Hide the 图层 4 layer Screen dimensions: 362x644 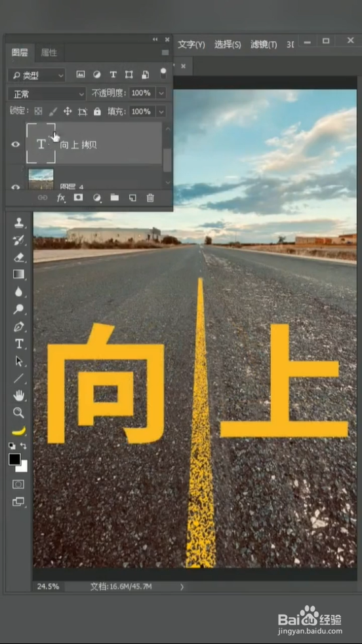pos(16,187)
